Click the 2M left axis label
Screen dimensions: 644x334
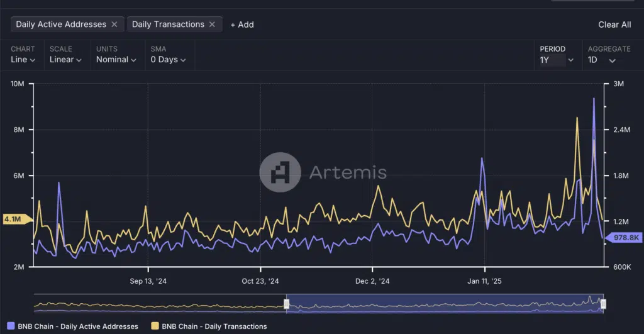[x=19, y=267]
